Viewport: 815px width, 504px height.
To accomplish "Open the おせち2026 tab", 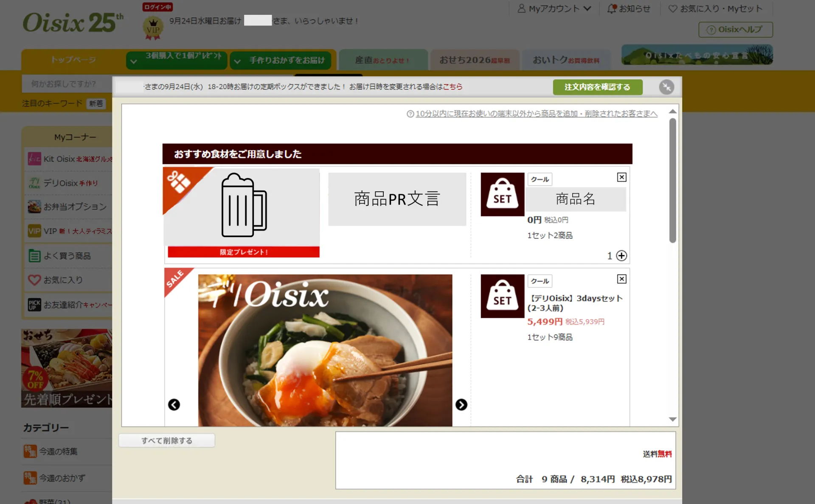I will (475, 60).
